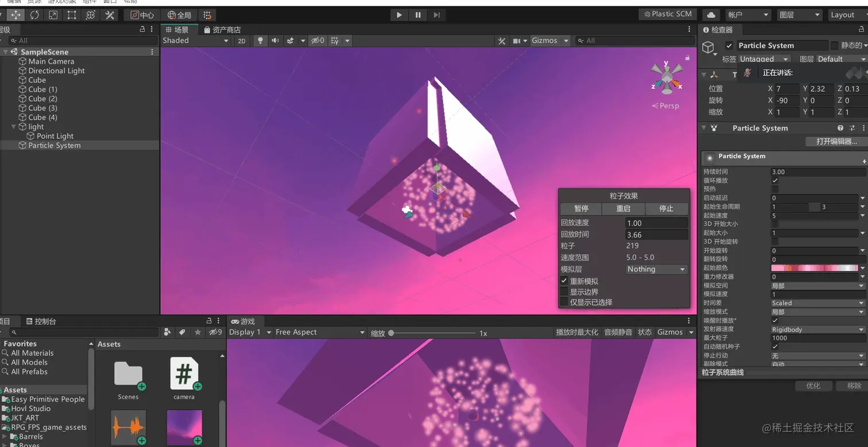The height and width of the screenshot is (447, 868).
Task: Toggle the 静态的 static checkbox
Action: pos(835,45)
